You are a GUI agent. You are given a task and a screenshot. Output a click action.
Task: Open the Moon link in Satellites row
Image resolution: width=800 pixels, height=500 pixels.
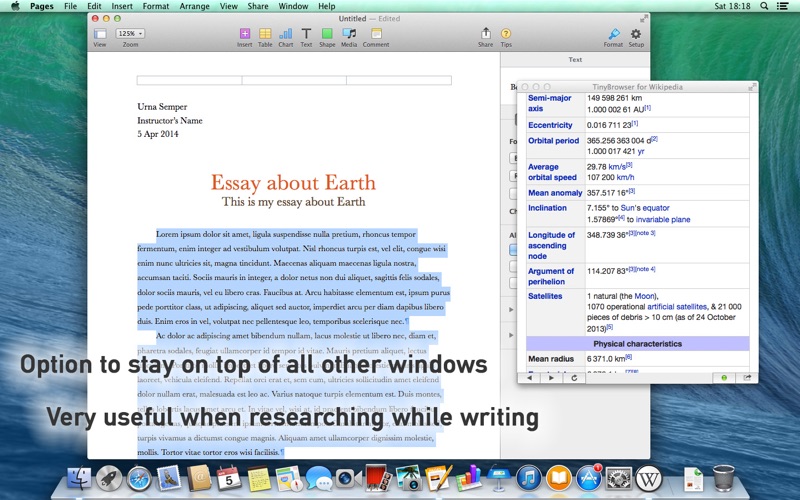point(644,296)
